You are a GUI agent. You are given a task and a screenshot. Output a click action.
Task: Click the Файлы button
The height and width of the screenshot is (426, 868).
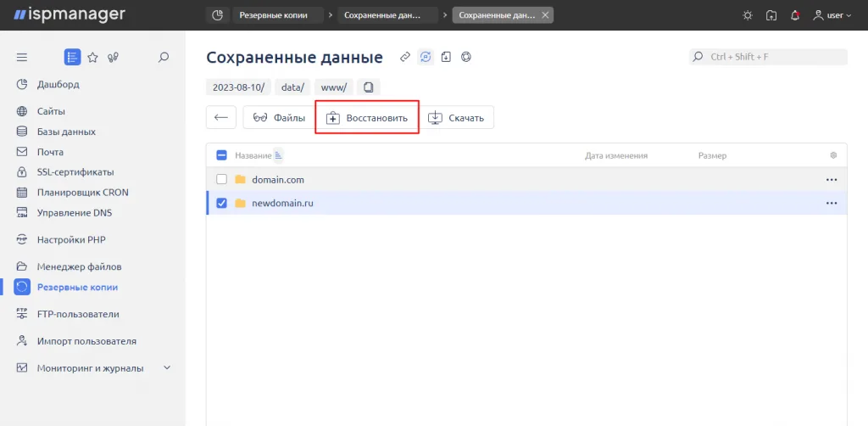tap(278, 117)
